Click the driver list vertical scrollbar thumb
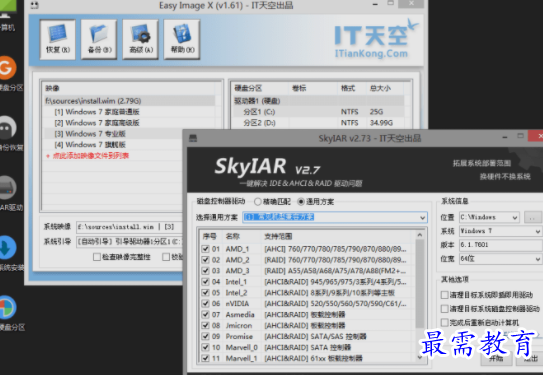The height and width of the screenshot is (375, 543). pos(420,284)
